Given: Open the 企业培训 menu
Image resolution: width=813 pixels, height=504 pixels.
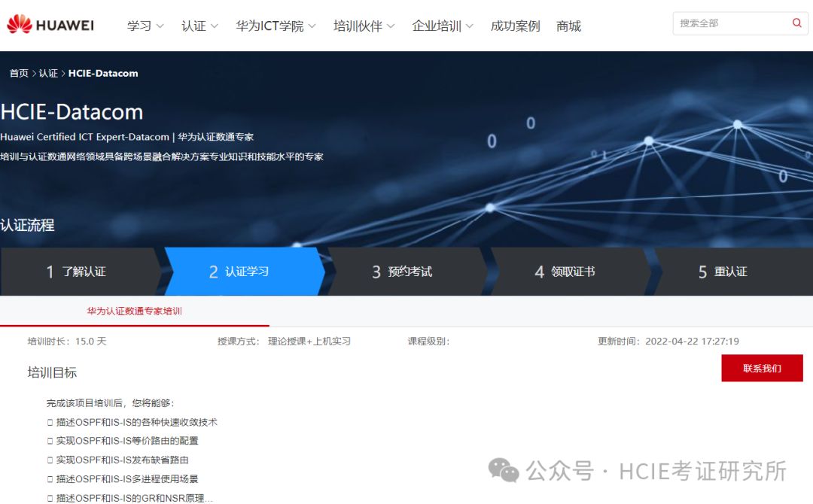Looking at the screenshot, I should click(437, 26).
